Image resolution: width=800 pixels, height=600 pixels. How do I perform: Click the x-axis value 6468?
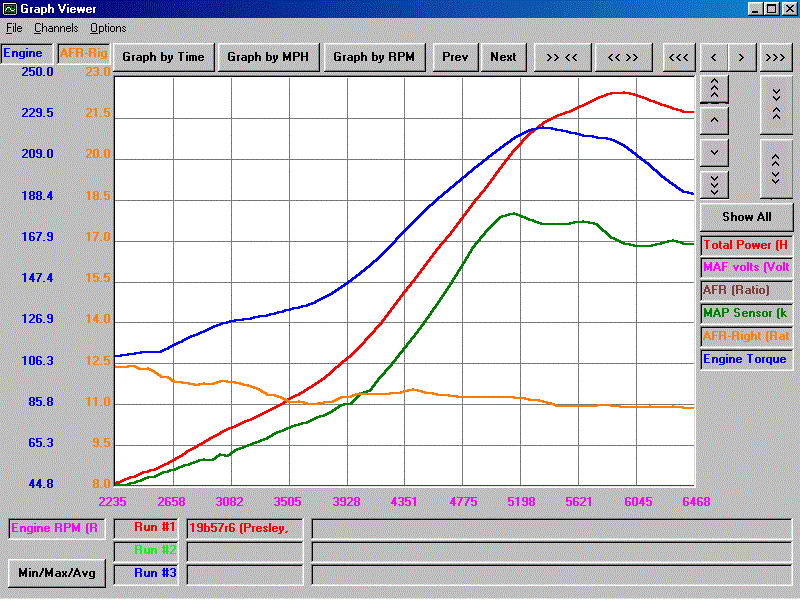point(696,502)
